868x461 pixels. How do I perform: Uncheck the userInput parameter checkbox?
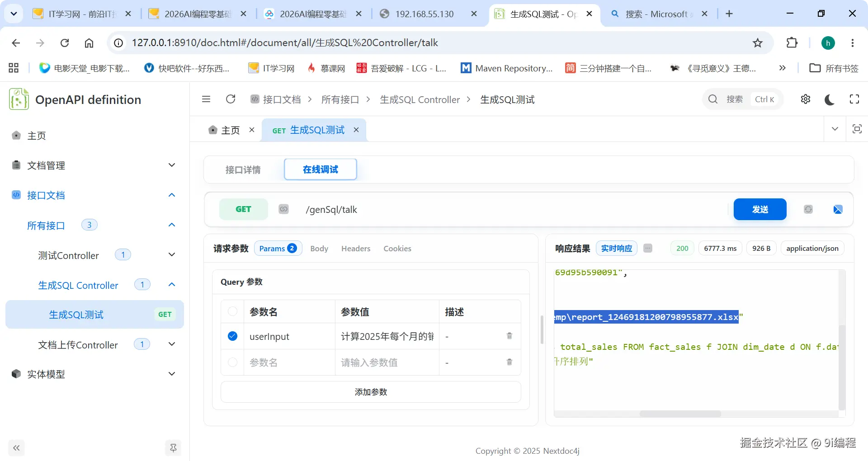[232, 336]
